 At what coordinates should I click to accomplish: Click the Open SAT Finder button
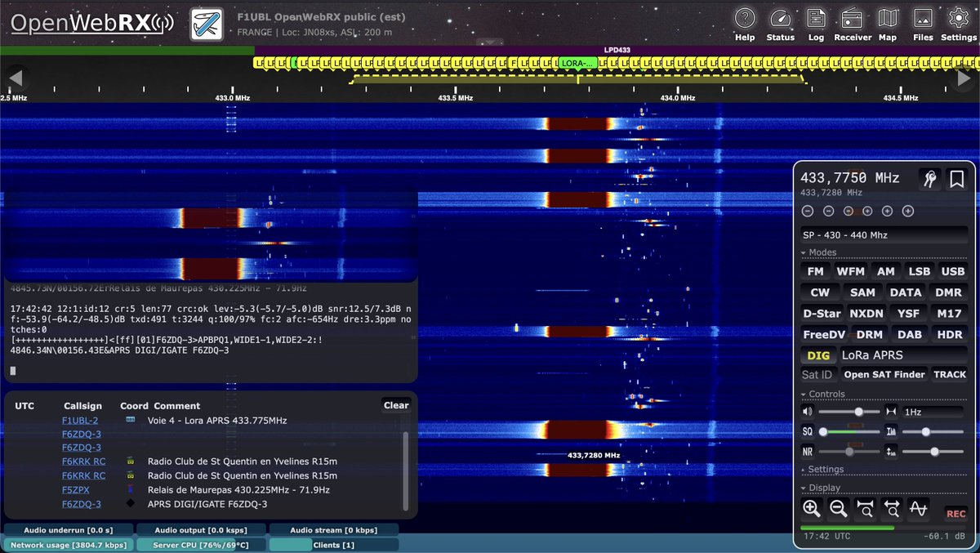[x=884, y=375]
